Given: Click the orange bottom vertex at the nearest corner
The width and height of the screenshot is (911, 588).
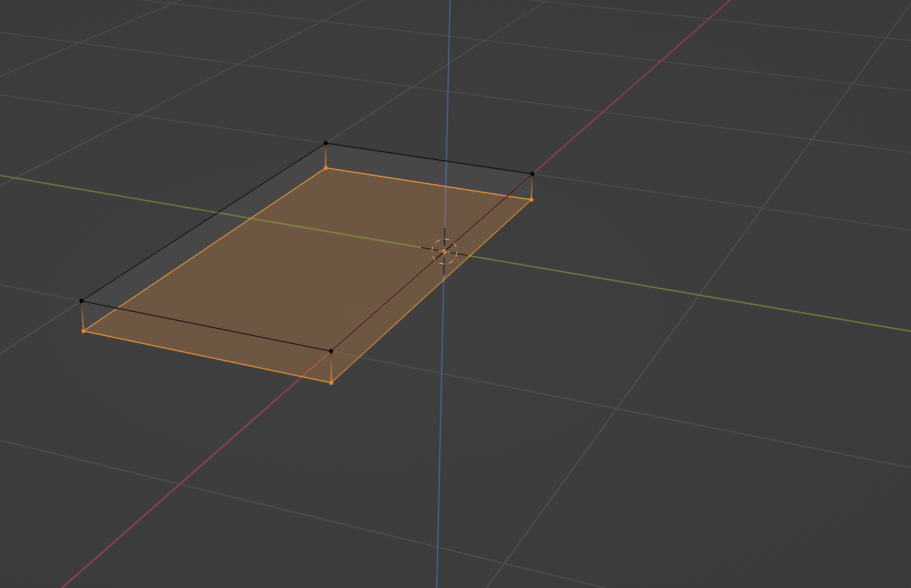Looking at the screenshot, I should (331, 382).
